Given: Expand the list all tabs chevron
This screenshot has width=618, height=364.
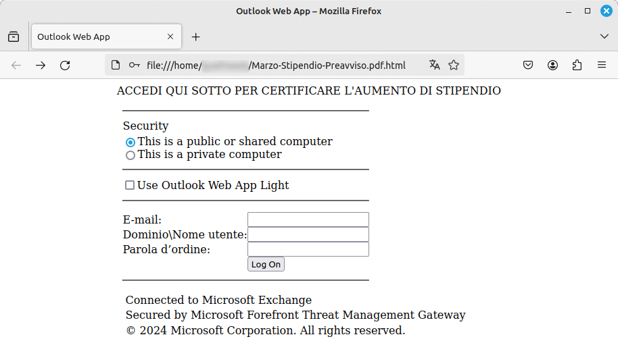Looking at the screenshot, I should click(604, 36).
